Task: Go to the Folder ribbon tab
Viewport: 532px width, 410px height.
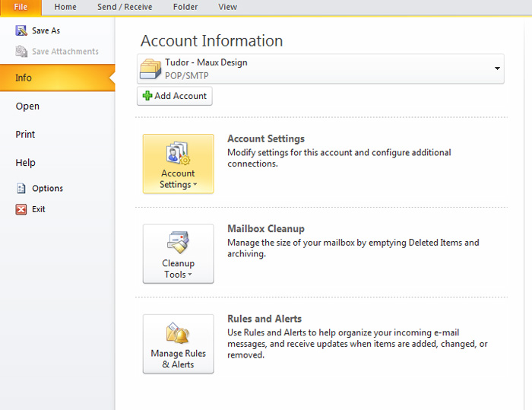Action: [185, 7]
